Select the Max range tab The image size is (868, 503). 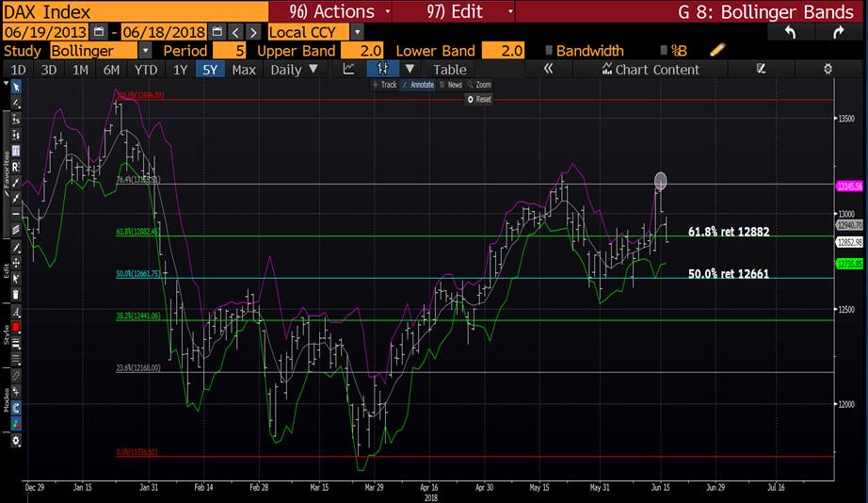tap(244, 70)
